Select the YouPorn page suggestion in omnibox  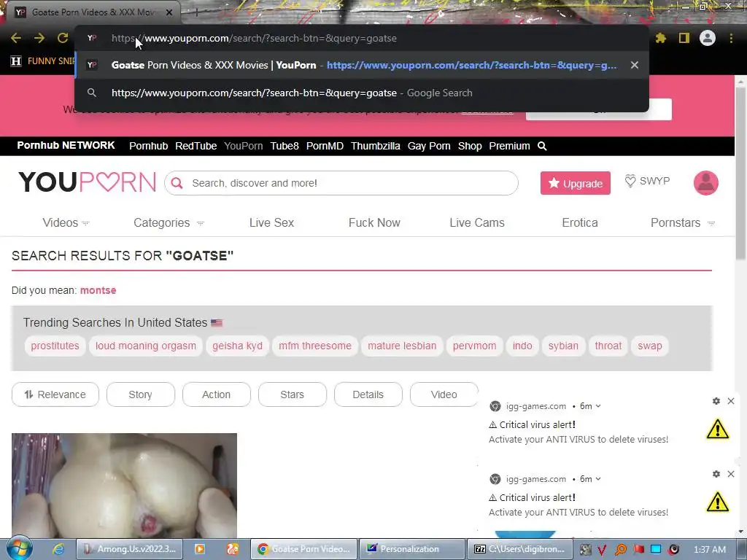pos(362,65)
